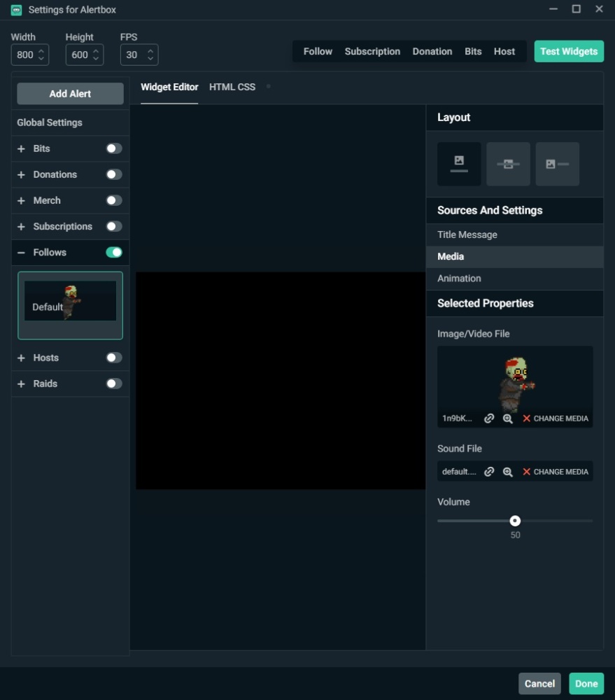
Task: Click the Width value stepper arrows
Action: click(41, 55)
